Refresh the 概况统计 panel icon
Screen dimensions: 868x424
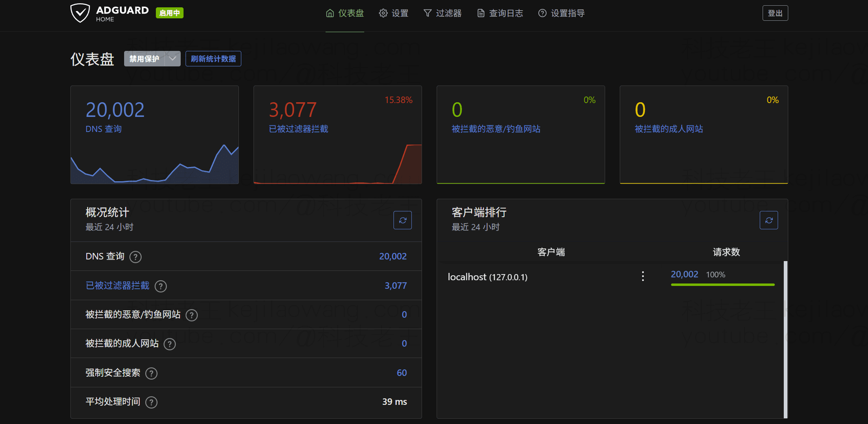[x=402, y=220]
